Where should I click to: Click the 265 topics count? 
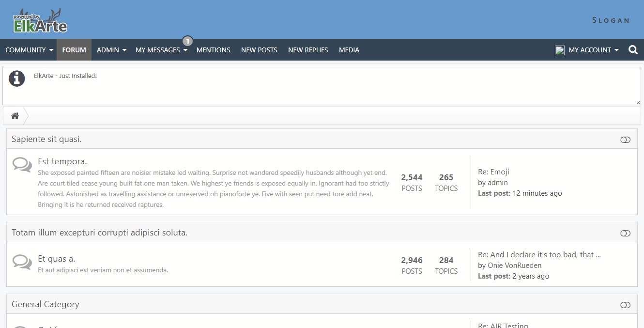446,177
